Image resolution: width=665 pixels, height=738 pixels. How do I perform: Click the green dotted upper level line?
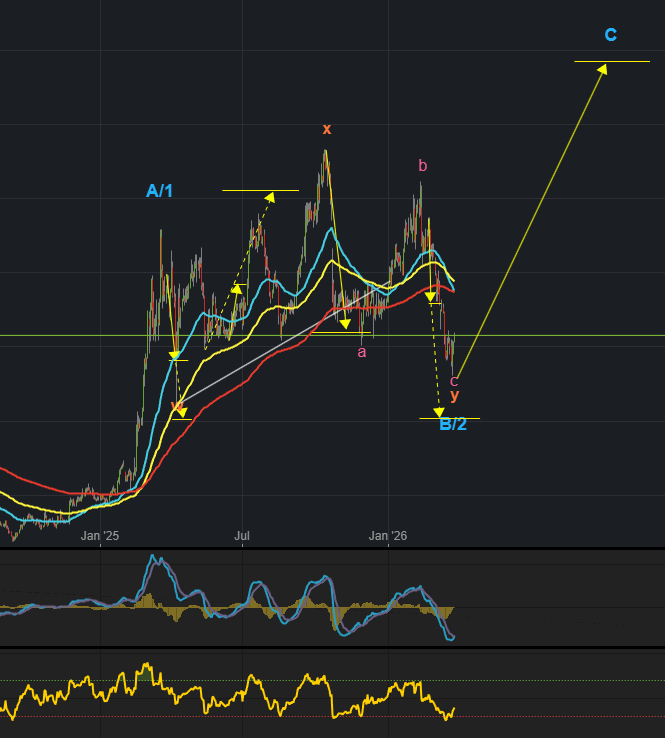click(x=560, y=681)
